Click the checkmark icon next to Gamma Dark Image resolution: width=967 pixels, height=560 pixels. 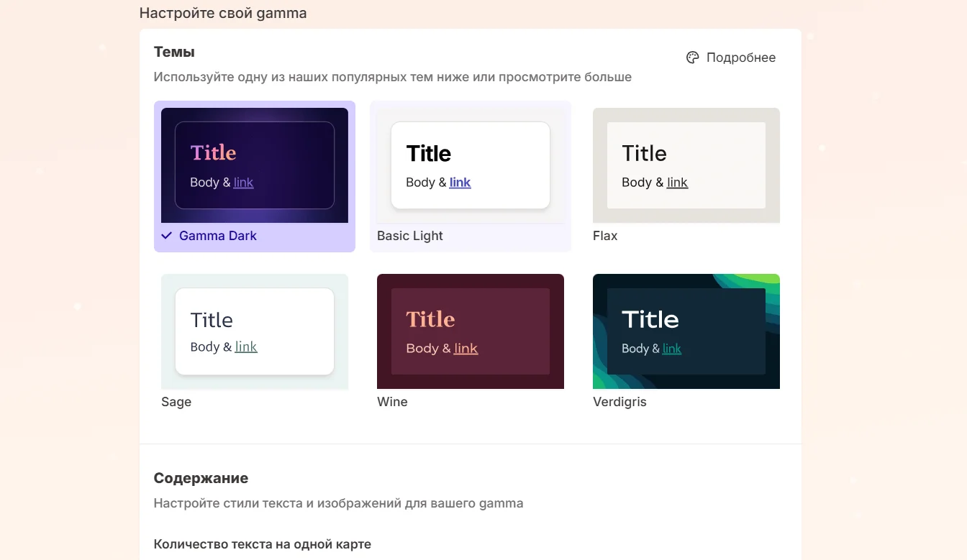click(167, 236)
